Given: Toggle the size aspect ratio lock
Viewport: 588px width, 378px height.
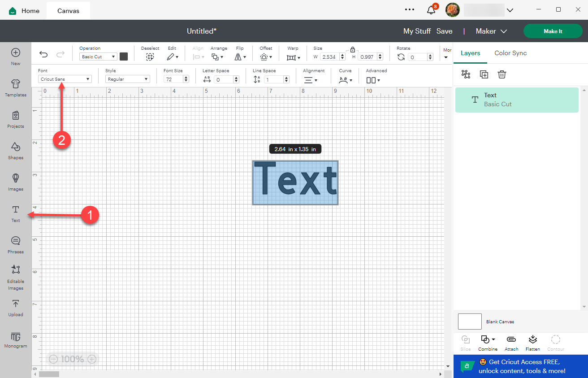Looking at the screenshot, I should pos(353,49).
